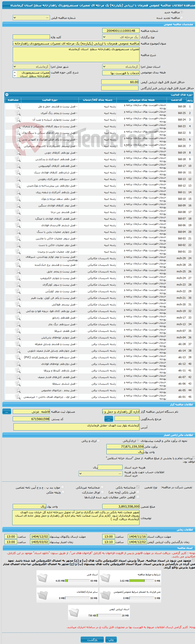Image resolution: width=195 pixels, height=644 pixels.
Task: Select the مناقصه تجدید شده radio button
Action: tap(182, 18)
